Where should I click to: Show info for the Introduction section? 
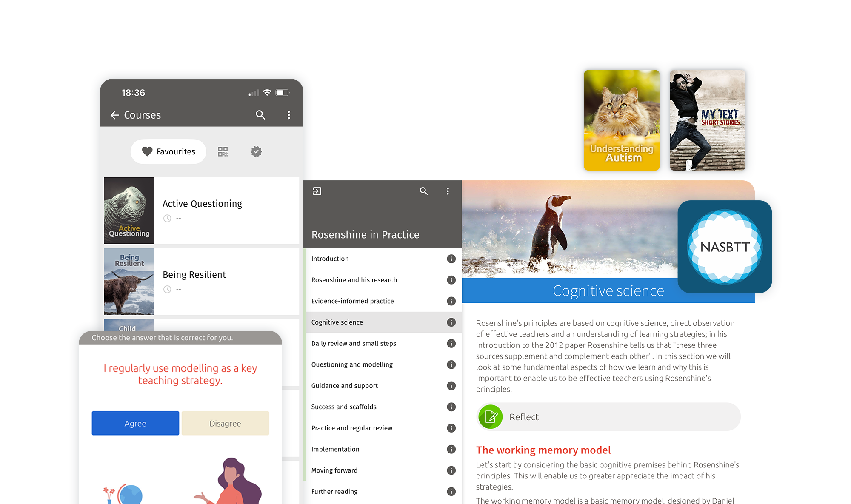click(x=451, y=259)
